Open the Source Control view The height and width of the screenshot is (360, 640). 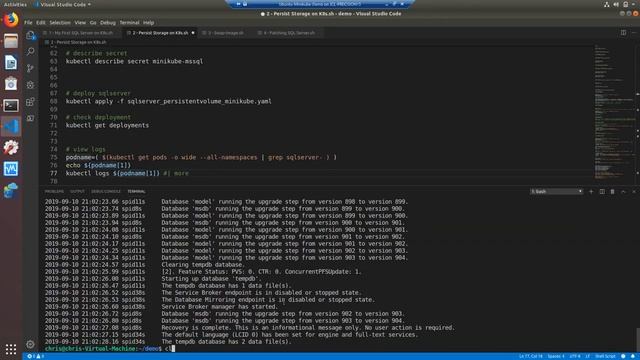(x=31, y=68)
